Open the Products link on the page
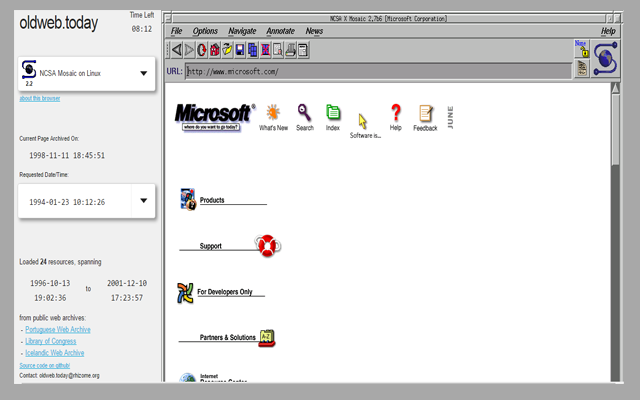 coord(212,200)
